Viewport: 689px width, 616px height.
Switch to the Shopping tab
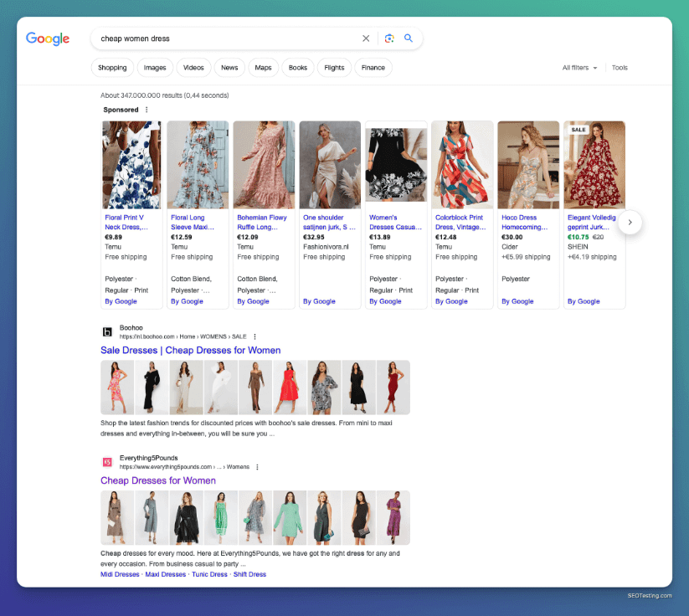112,68
